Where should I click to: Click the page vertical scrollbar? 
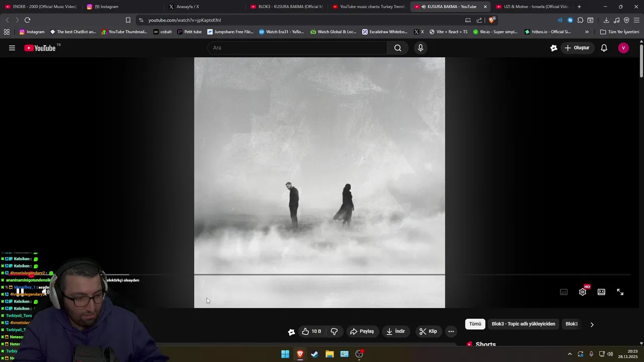point(641,60)
